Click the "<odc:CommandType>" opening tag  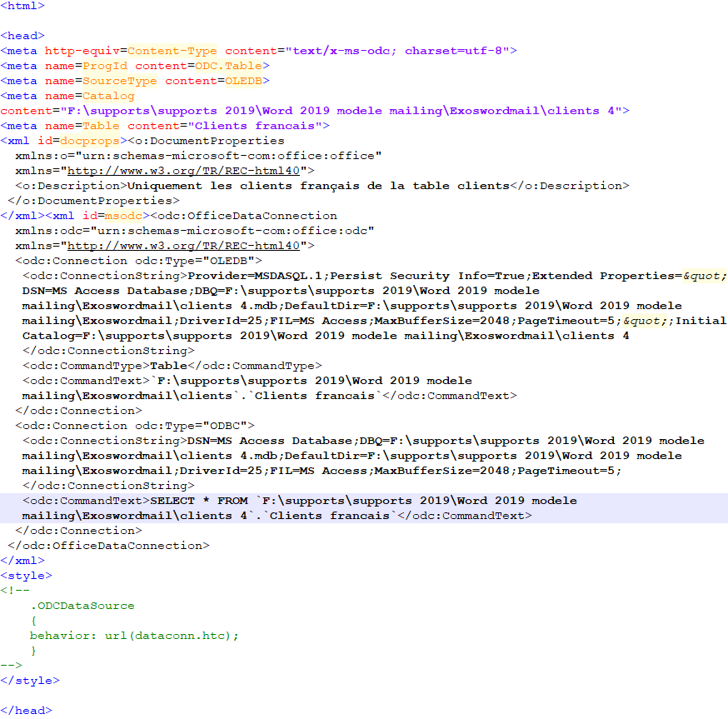[x=86, y=366]
